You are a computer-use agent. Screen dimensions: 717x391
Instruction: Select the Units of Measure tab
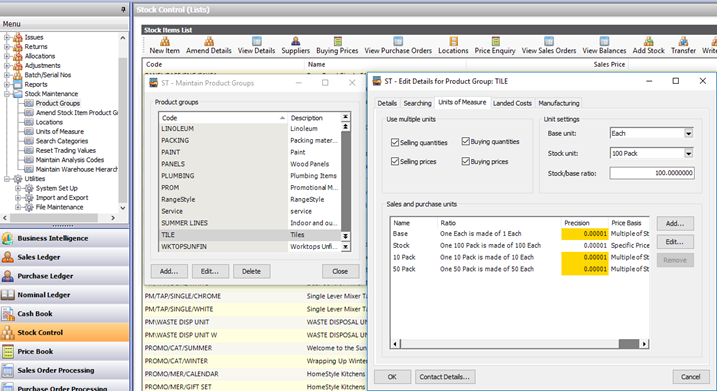click(x=462, y=102)
